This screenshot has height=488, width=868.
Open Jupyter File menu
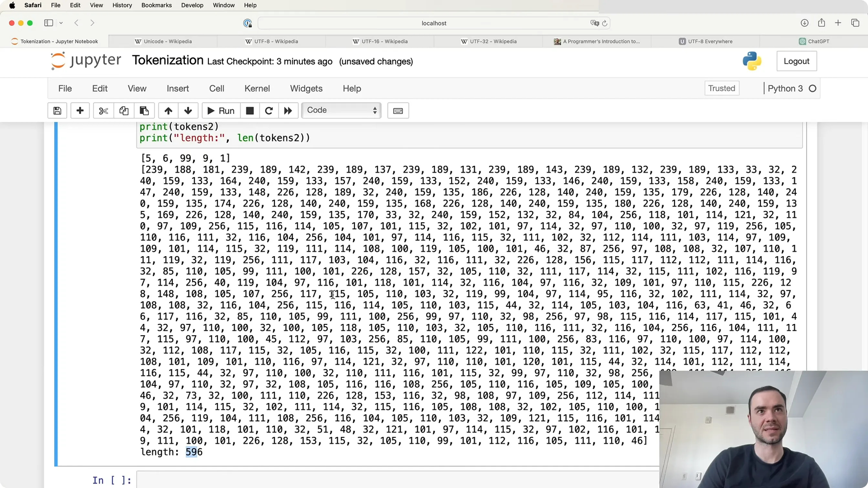click(x=65, y=88)
